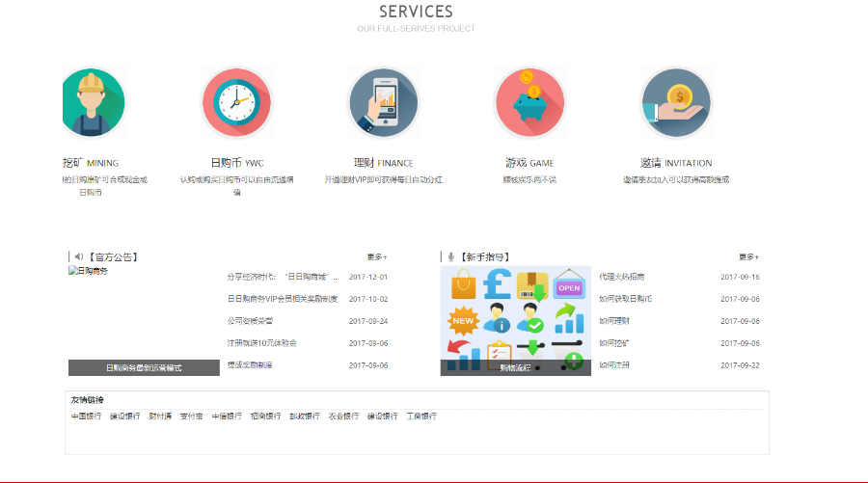Open 农业银行 friendly link
The height and width of the screenshot is (483, 868).
[x=343, y=416]
